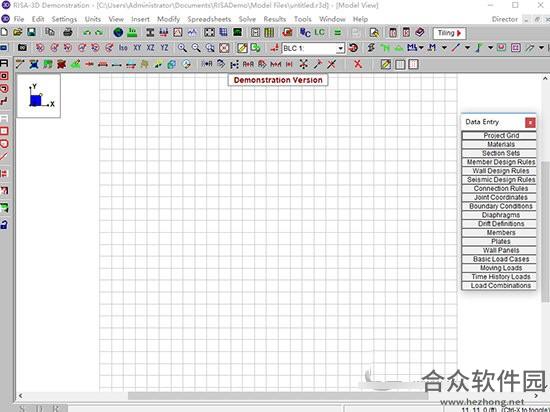The height and width of the screenshot is (412, 550).
Task: Close the Data Entry panel
Action: 530,122
